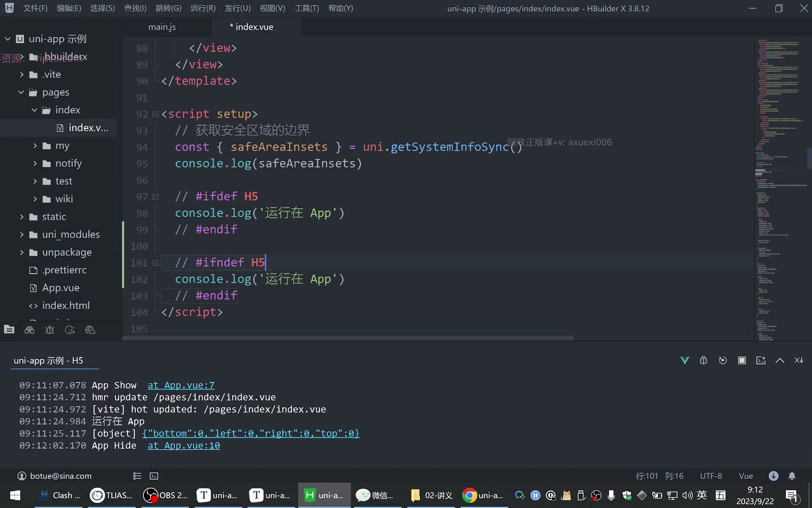The height and width of the screenshot is (508, 812).
Task: Click the download update icon in status bar
Action: [774, 476]
